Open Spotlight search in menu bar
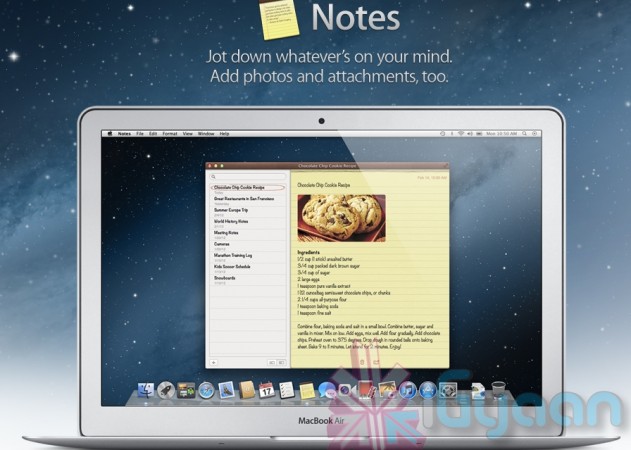The width and height of the screenshot is (631, 450). pos(523,133)
